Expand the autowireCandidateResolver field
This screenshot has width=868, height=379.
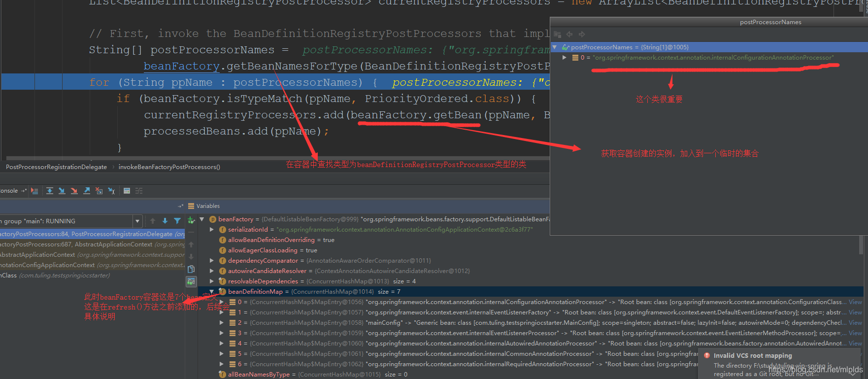[212, 271]
